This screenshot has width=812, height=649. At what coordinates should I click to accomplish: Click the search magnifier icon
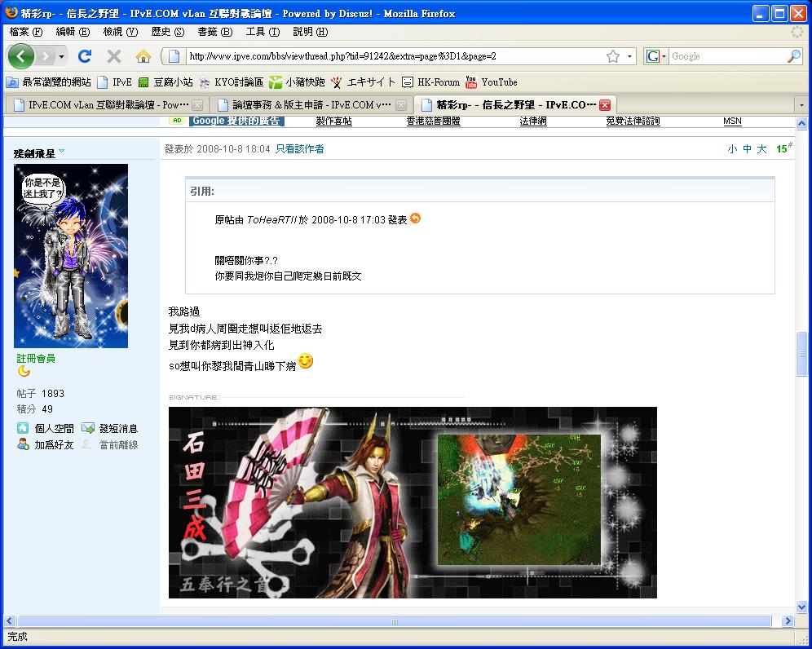(x=794, y=56)
